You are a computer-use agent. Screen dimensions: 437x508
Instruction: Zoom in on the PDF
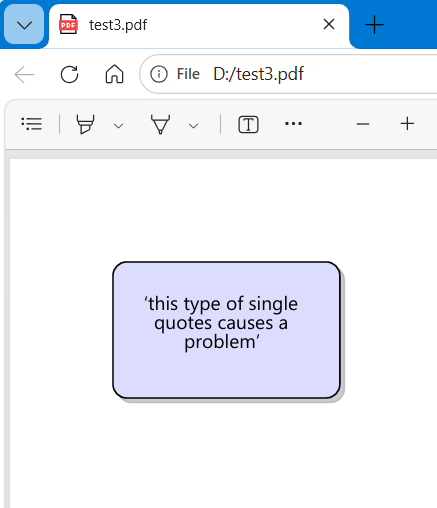(x=407, y=124)
